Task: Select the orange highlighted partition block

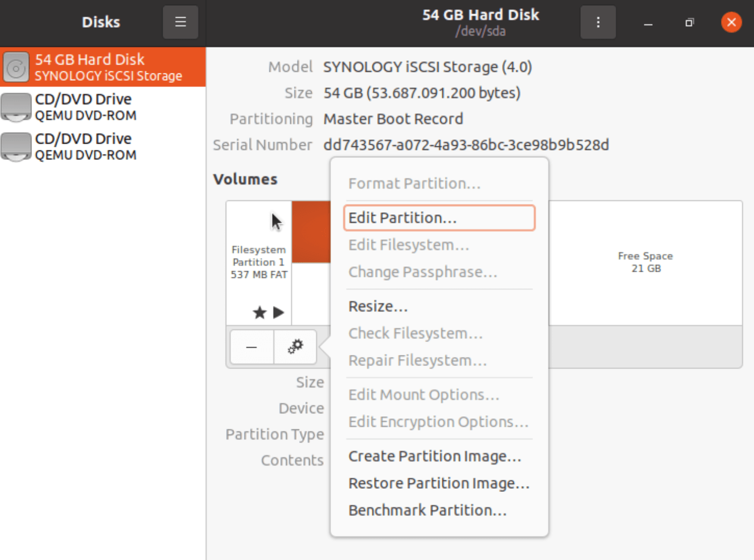Action: [311, 232]
